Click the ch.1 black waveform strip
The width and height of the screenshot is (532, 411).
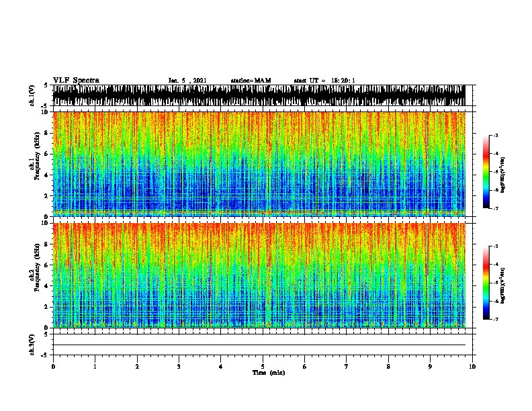pos(259,95)
